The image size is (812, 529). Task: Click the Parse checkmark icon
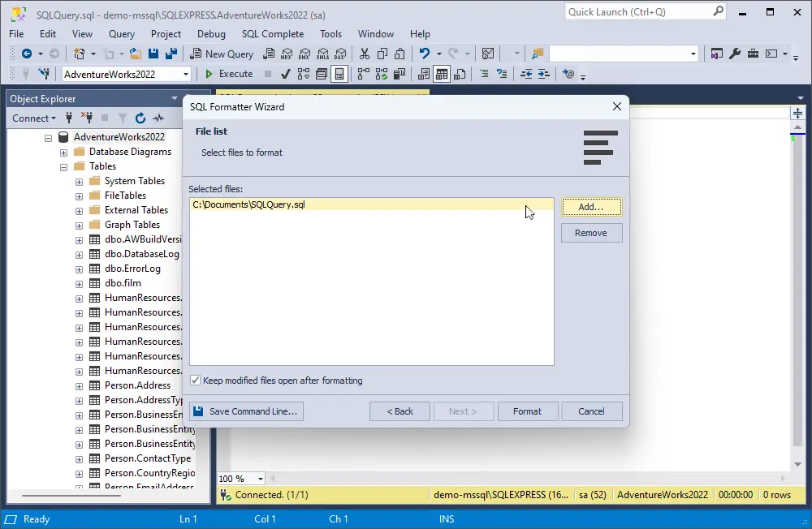286,73
